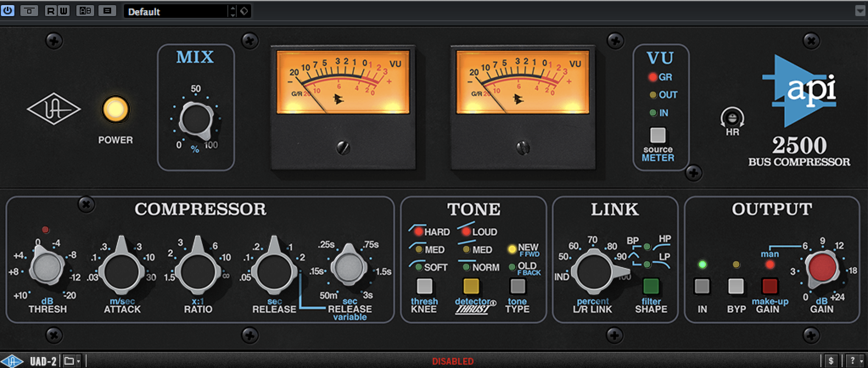This screenshot has height=368, width=868.
Task: Click the RATIO knob
Action: tap(197, 271)
